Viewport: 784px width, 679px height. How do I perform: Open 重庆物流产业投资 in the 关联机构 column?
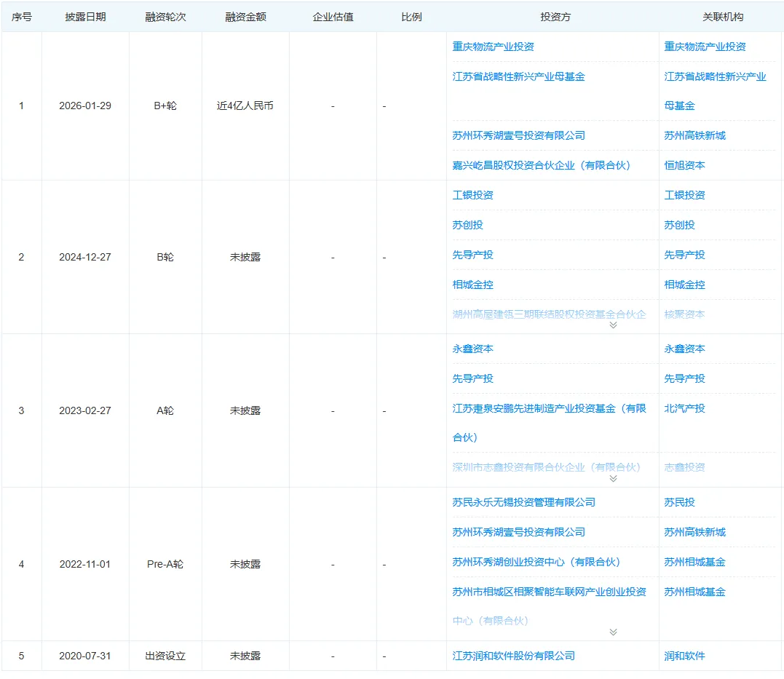pos(705,47)
